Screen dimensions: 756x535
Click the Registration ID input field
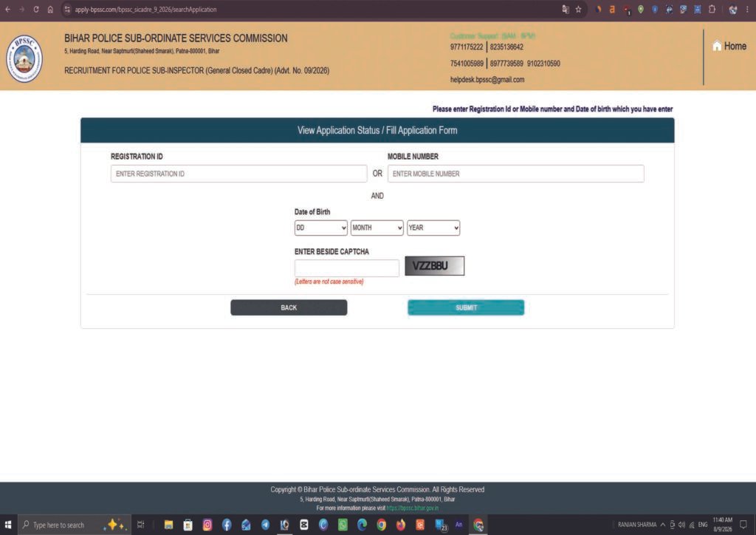point(238,174)
